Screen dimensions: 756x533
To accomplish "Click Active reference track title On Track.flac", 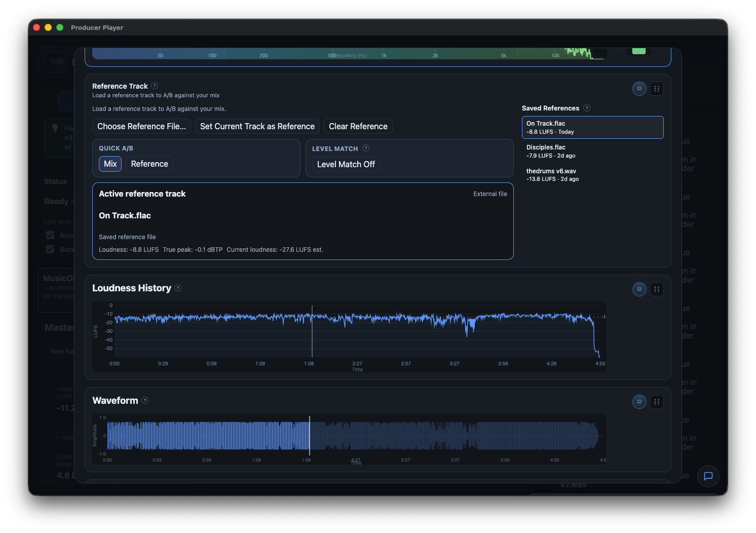I will [x=125, y=215].
